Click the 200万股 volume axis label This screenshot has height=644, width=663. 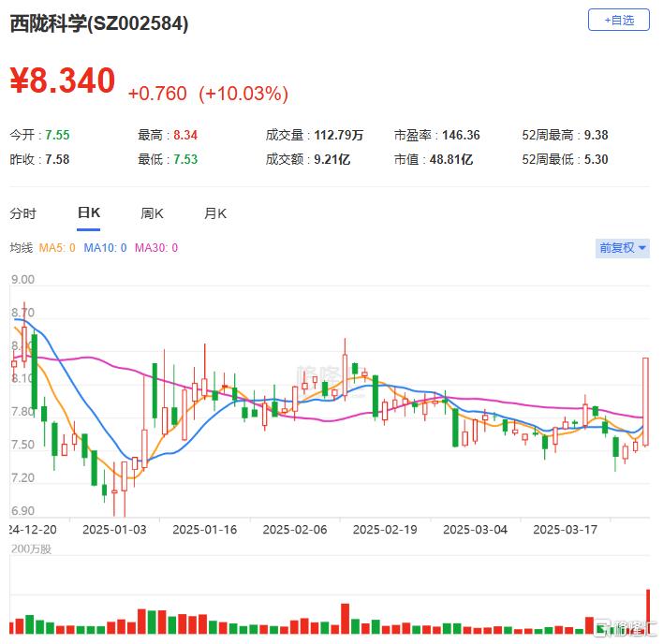pos(31,549)
